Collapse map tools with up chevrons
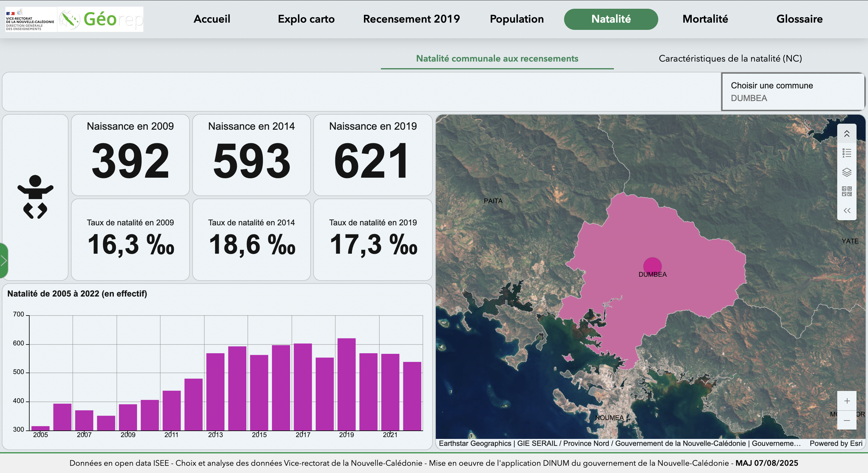This screenshot has width=868, height=473. coord(847,134)
